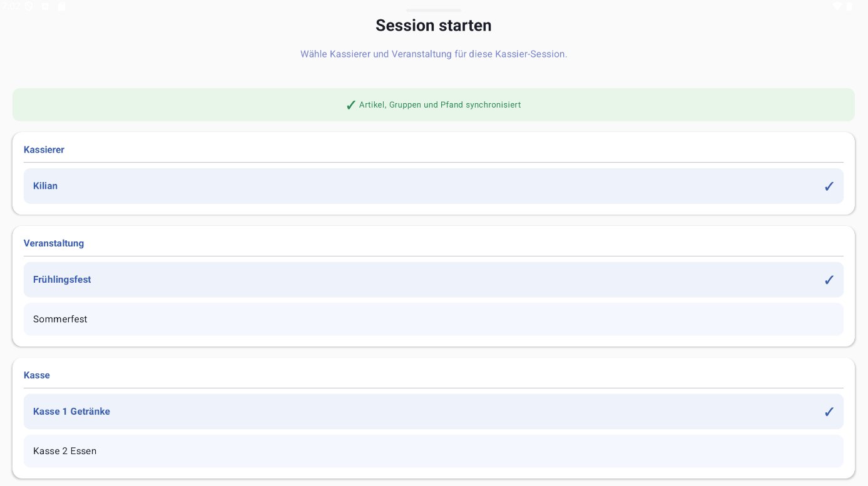868x486 pixels.
Task: Tap the Wi-Fi status bar icon
Action: click(837, 6)
